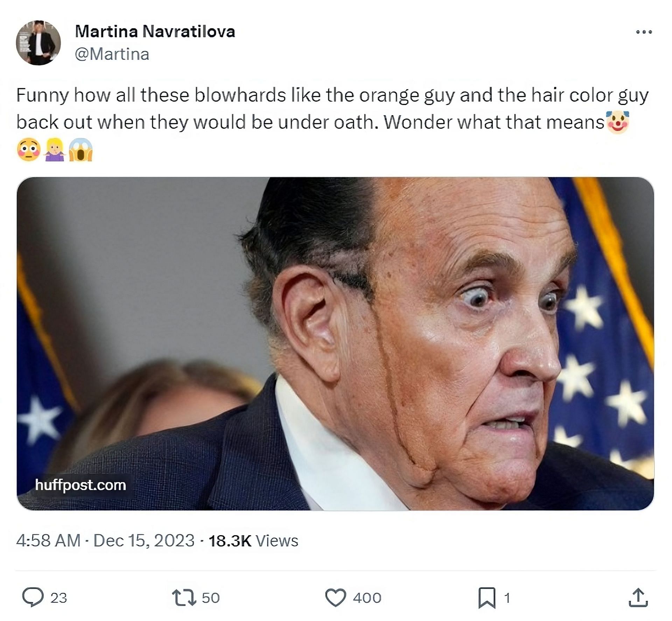Image resolution: width=672 pixels, height=621 pixels.
Task: Click the retweet arrows icon
Action: click(x=184, y=597)
